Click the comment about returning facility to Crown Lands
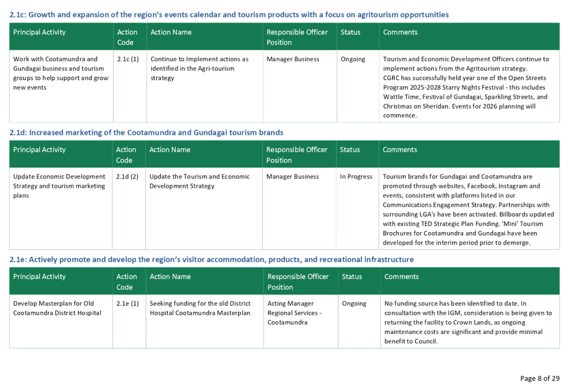 coord(468,322)
